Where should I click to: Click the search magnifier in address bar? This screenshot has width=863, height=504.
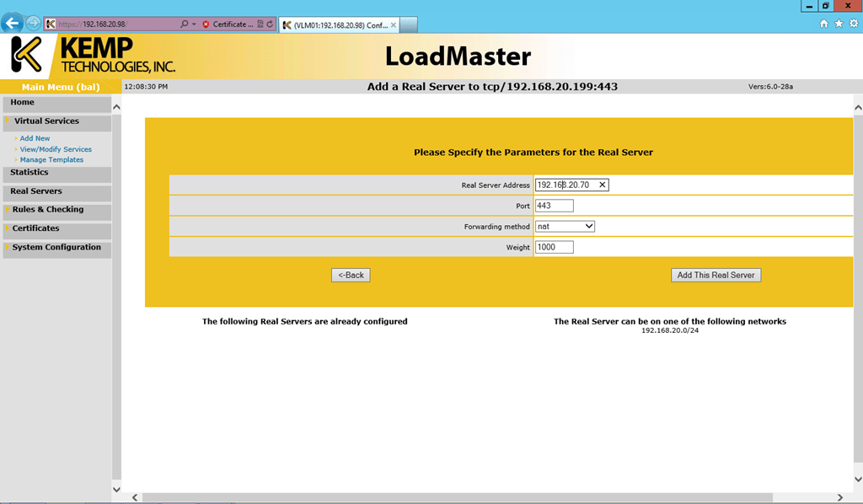click(184, 24)
